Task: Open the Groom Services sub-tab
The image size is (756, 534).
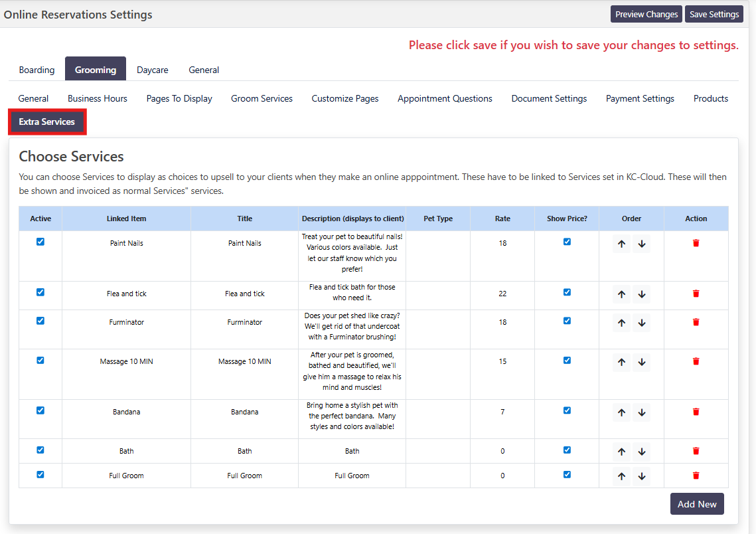Action: point(262,98)
